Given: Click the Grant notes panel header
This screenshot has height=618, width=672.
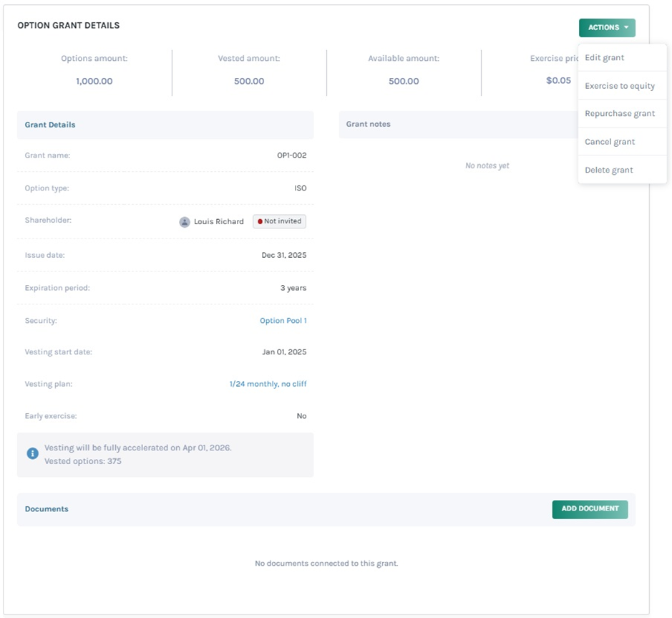Looking at the screenshot, I should click(367, 123).
